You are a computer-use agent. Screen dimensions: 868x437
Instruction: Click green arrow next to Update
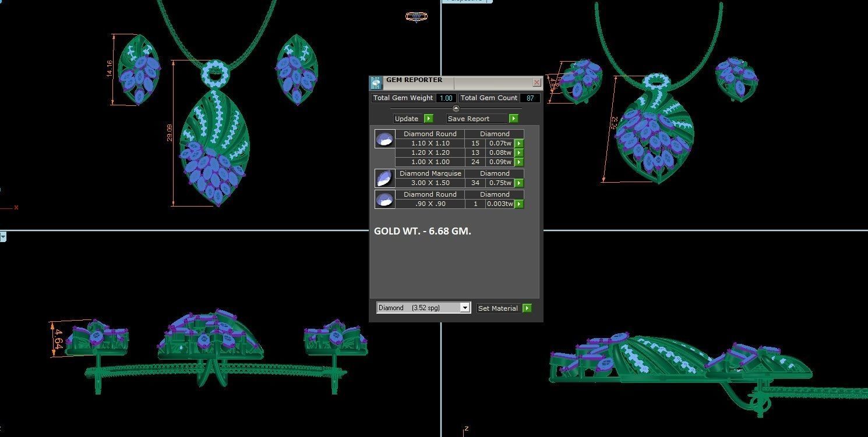tap(429, 118)
